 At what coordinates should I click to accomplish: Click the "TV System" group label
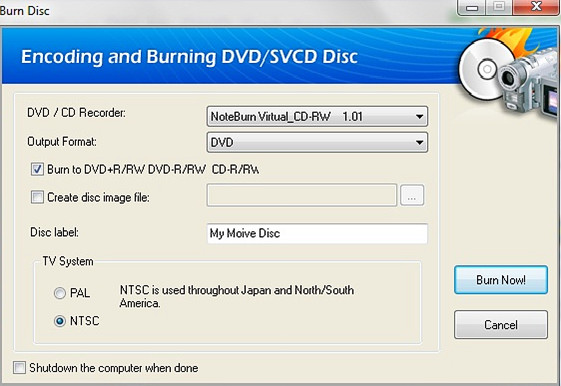click(68, 261)
